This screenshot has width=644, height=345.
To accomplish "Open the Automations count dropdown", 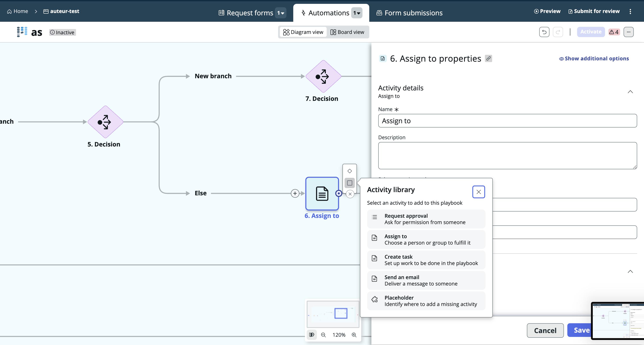I will 357,13.
